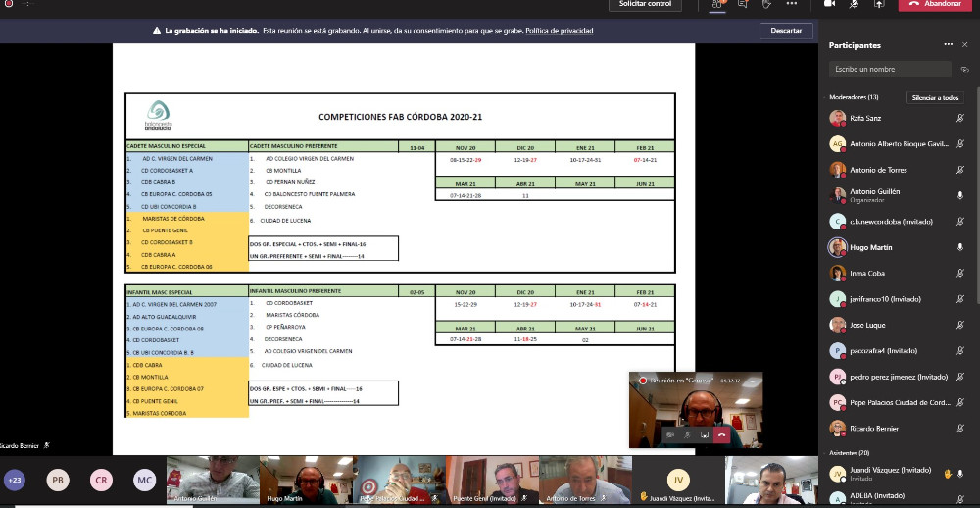This screenshot has height=508, width=980.
Task: Click the mic icon next to c.b.newcordoba
Action: 960,222
